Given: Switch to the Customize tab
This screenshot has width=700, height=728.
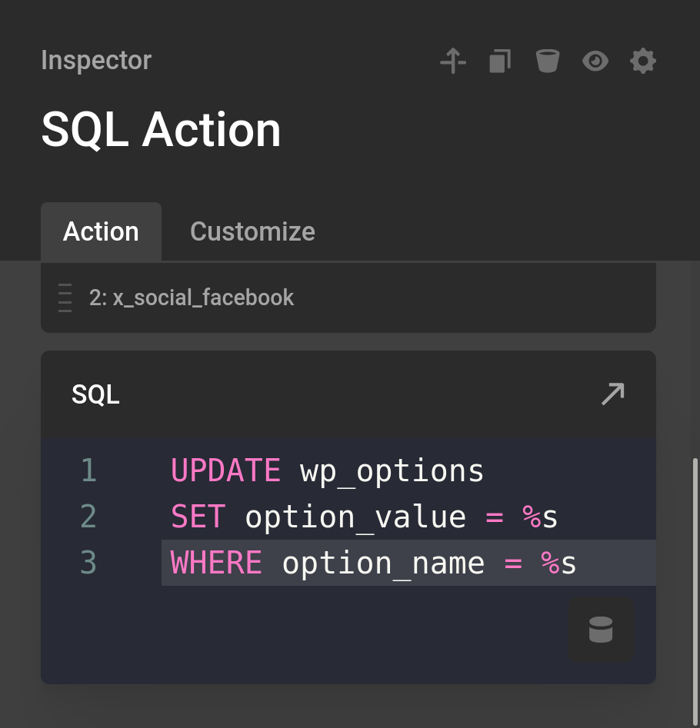Looking at the screenshot, I should coord(252,231).
